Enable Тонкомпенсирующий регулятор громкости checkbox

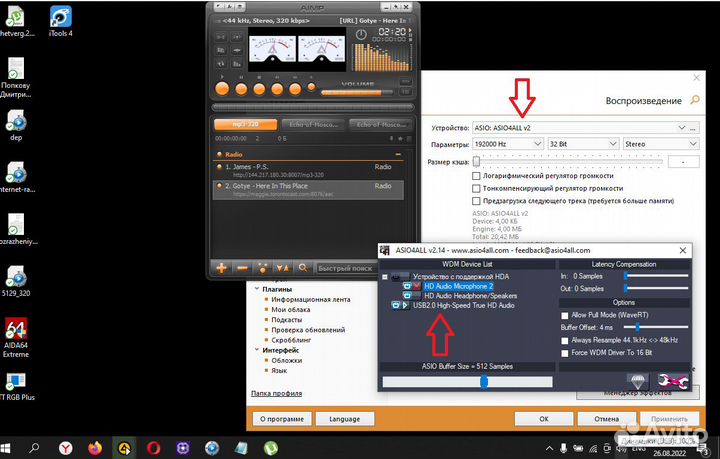476,188
